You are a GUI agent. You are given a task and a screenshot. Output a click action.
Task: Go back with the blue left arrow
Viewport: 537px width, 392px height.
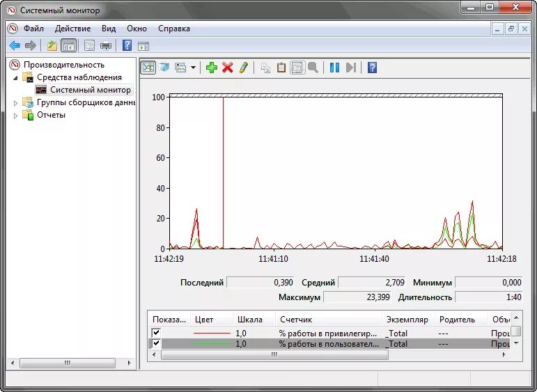tap(15, 45)
